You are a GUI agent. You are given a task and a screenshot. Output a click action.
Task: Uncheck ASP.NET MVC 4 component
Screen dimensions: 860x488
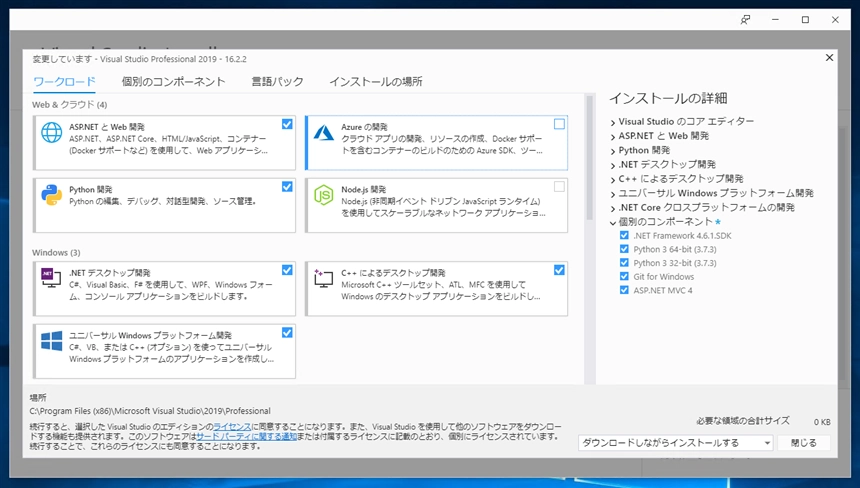coord(624,290)
